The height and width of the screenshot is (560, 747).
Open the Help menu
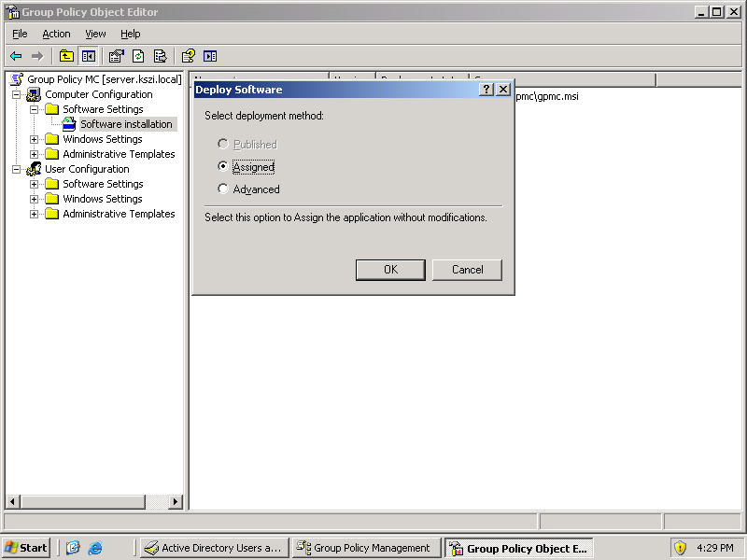(x=130, y=34)
